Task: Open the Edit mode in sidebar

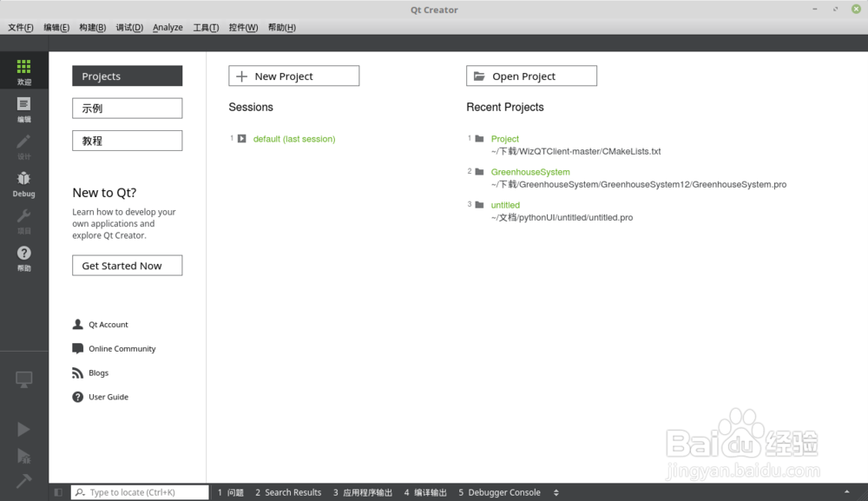Action: (23, 104)
